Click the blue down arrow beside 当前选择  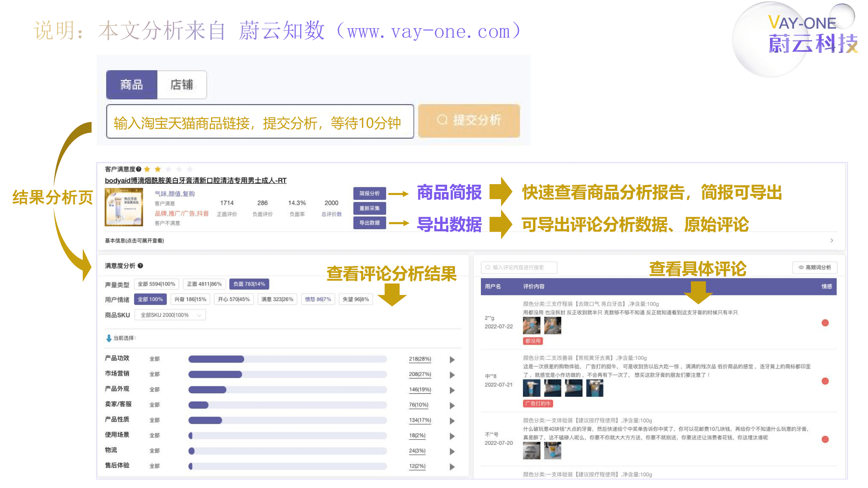[x=109, y=338]
